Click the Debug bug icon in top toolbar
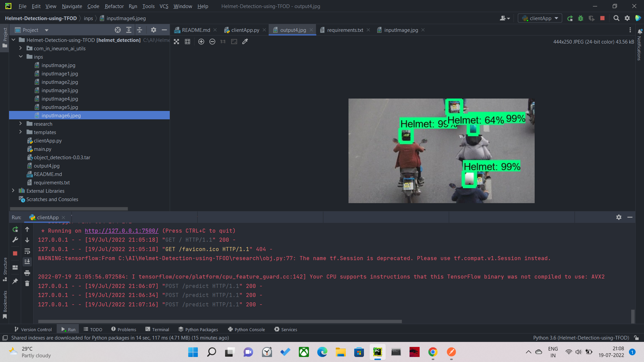The height and width of the screenshot is (362, 644). pyautogui.click(x=581, y=18)
